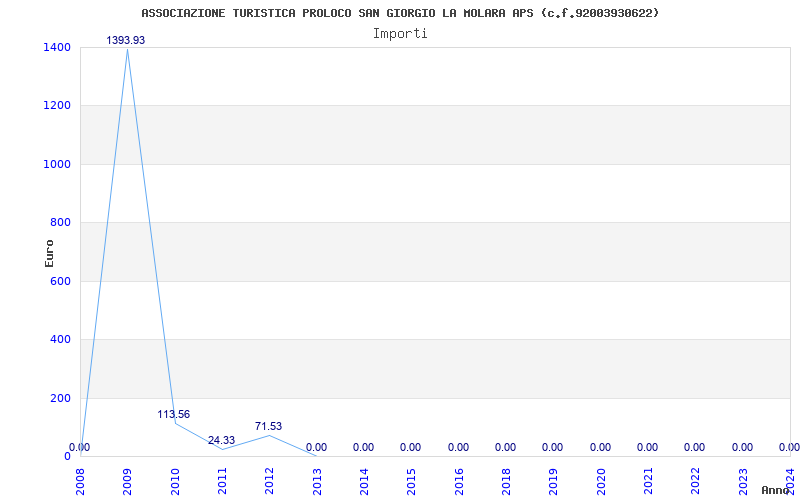Click the Euro y-axis title
Screen dimensions: 800x500
coord(49,253)
